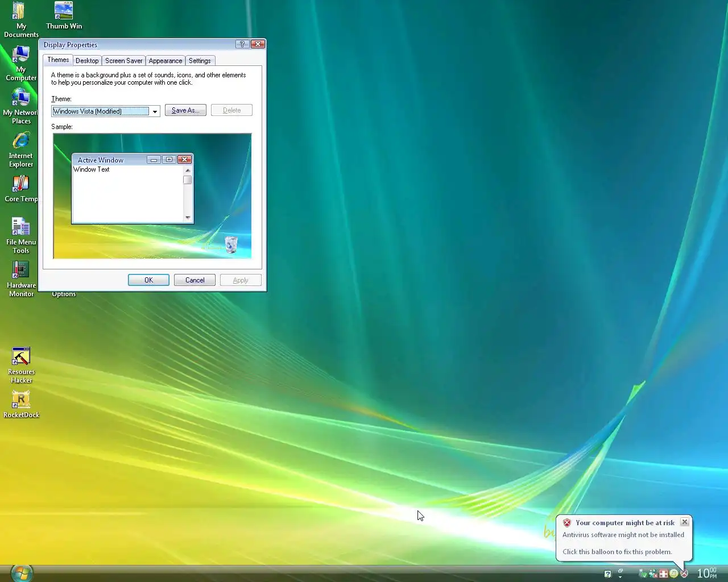
Task: Click the sample window scrollbar down arrow
Action: point(188,218)
